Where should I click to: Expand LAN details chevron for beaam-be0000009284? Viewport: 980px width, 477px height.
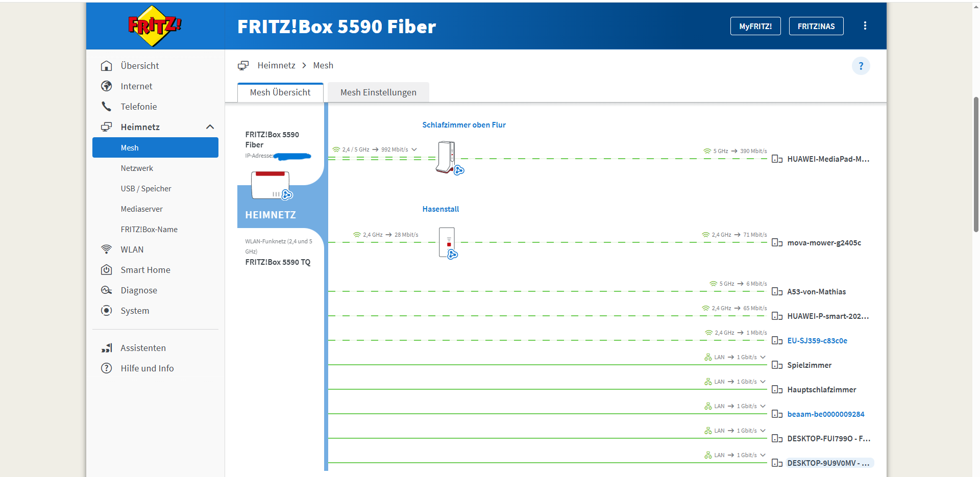pos(763,406)
